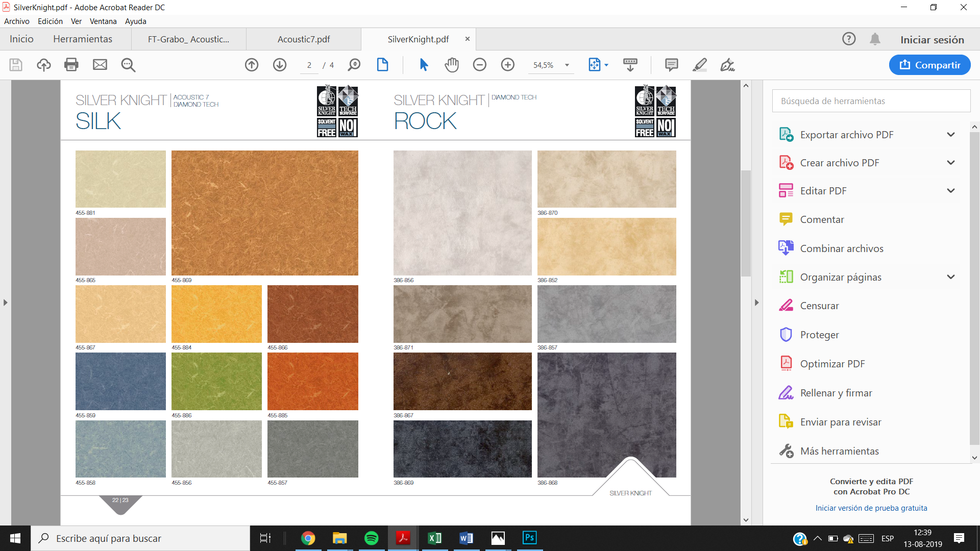Click the Búsqueda de herramientas field
Image resolution: width=980 pixels, height=551 pixels.
coord(871,101)
